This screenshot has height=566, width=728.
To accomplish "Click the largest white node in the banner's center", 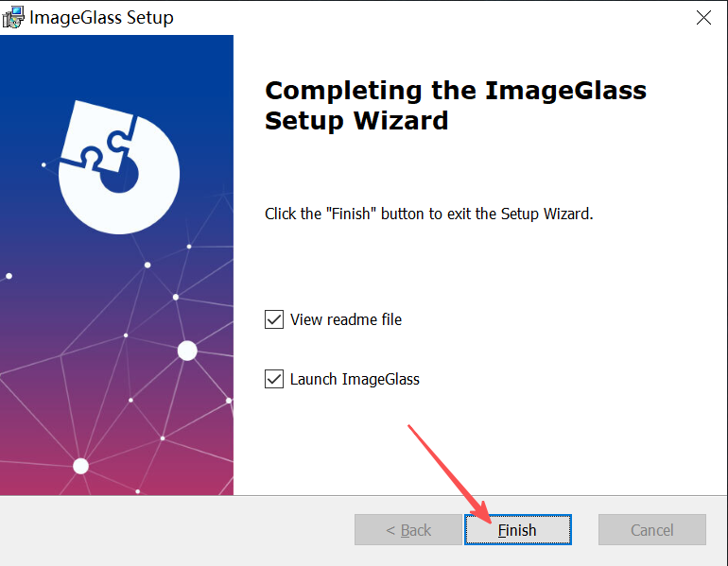I will [187, 351].
